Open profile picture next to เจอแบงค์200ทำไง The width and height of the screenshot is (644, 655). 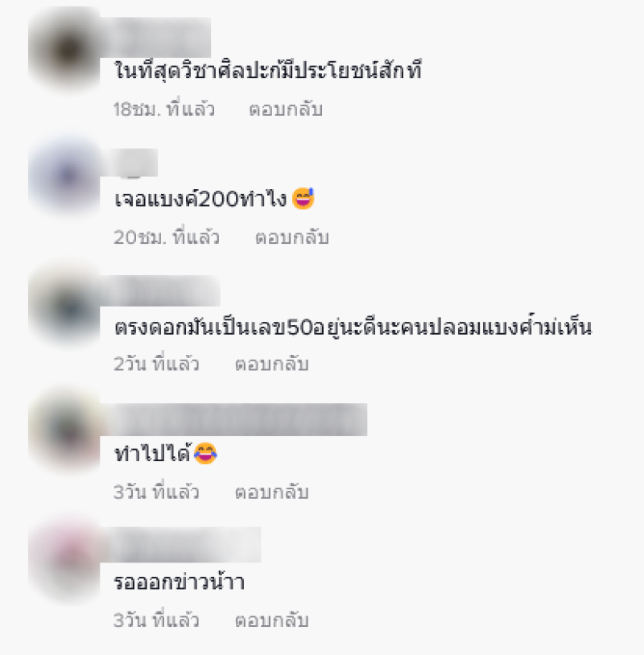[x=64, y=177]
